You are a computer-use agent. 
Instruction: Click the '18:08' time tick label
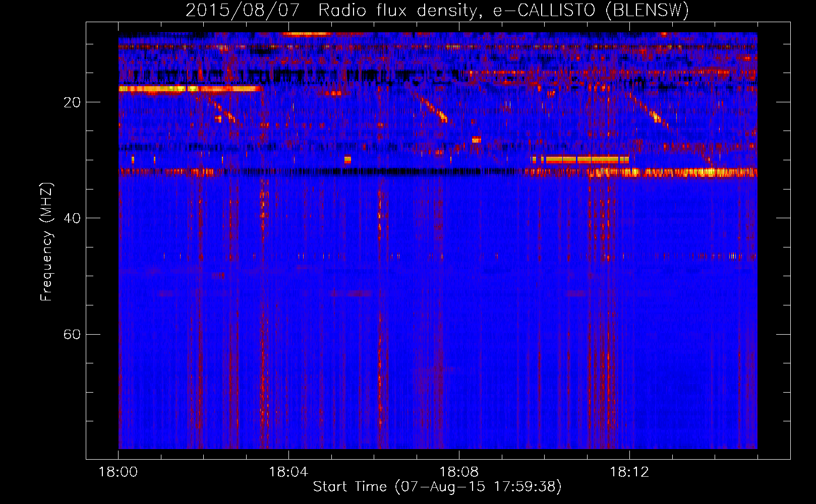[x=459, y=472]
